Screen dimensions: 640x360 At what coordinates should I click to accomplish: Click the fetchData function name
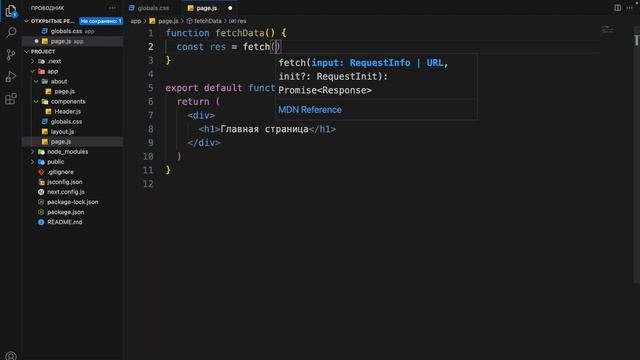(240, 33)
